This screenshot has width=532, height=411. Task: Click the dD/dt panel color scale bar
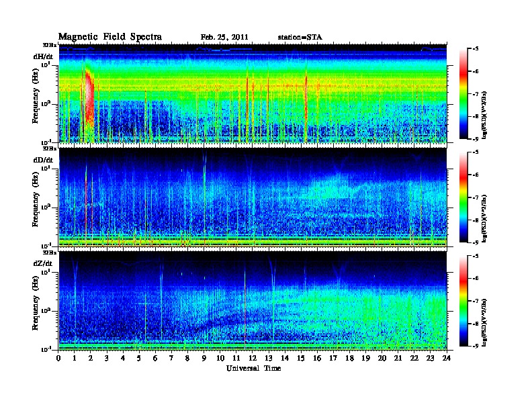click(463, 197)
